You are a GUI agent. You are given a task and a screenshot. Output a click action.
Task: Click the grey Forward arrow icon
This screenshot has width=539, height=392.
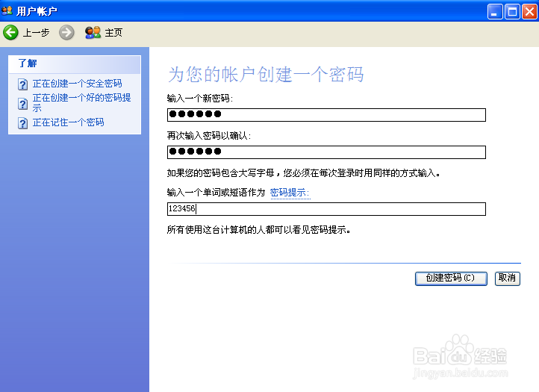tap(66, 33)
